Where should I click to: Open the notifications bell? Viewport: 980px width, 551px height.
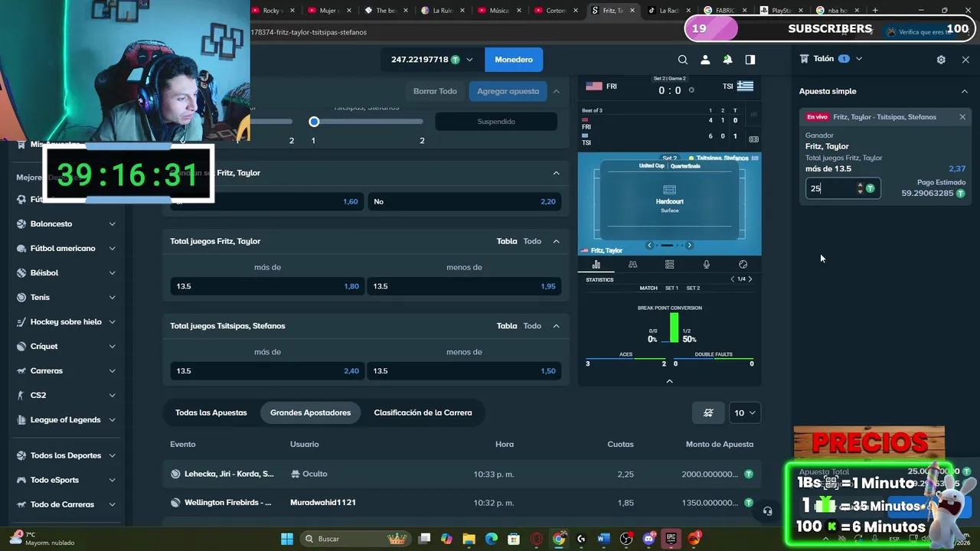pos(727,60)
